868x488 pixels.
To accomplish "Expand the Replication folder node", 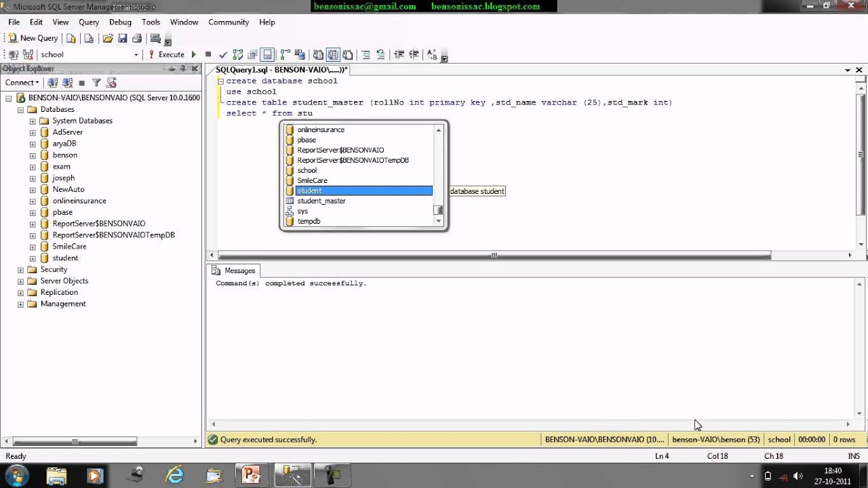I will click(21, 292).
